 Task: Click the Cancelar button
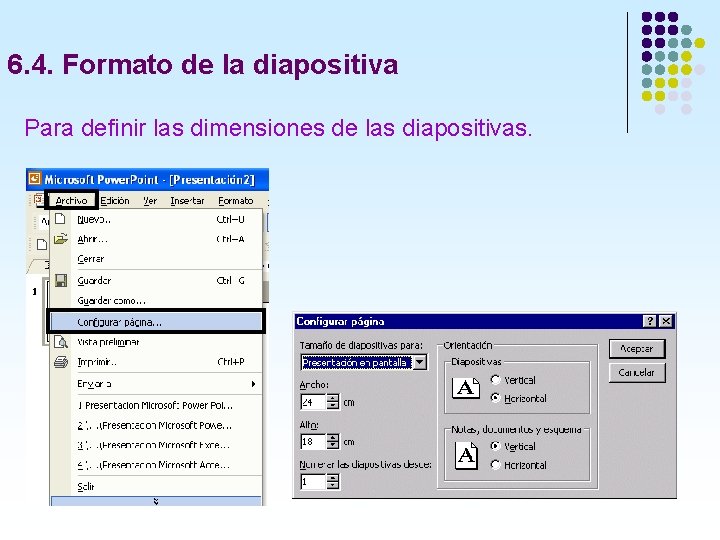click(x=637, y=372)
